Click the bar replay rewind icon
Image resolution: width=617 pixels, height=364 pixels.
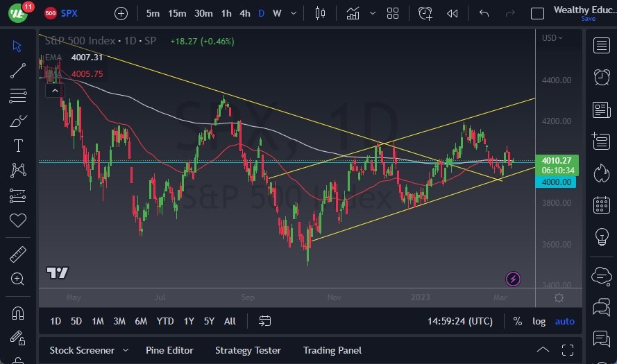453,13
